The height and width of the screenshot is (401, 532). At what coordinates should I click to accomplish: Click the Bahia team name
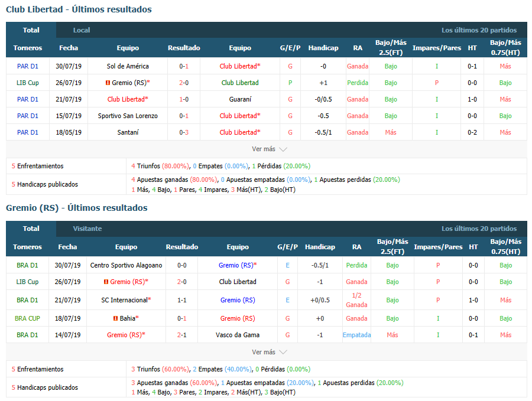[128, 318]
